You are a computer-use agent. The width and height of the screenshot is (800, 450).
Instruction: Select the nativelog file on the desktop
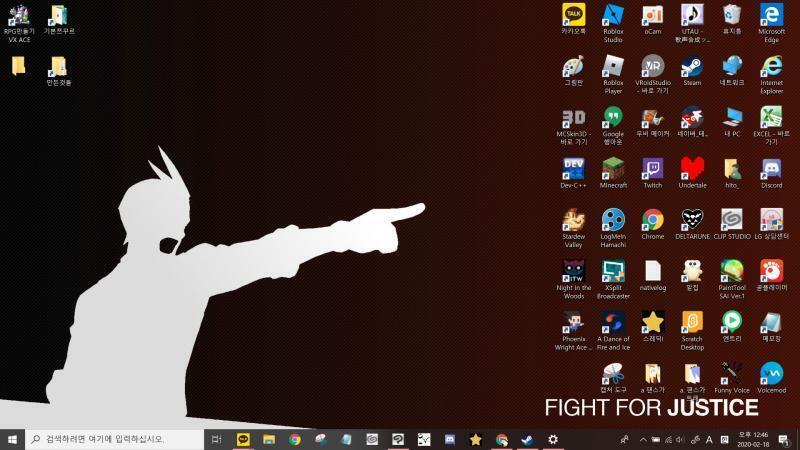[653, 276]
